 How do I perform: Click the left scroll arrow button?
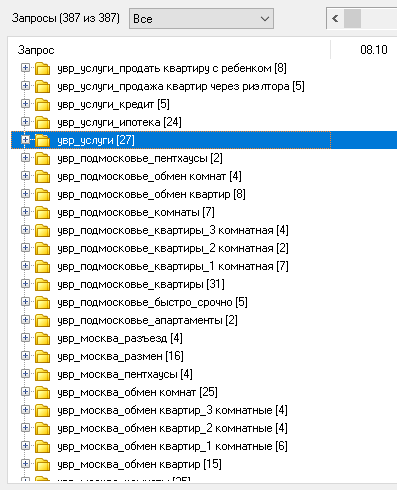click(x=335, y=19)
